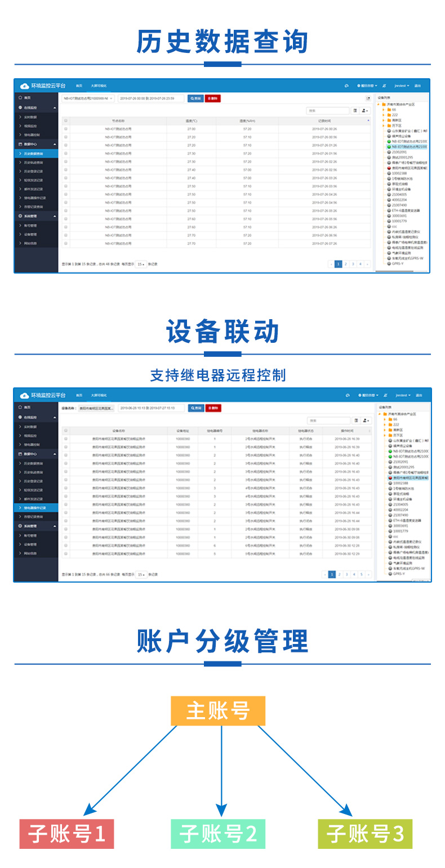The height and width of the screenshot is (868, 445).
Task: Click green status icon of highlighted NB-IOT device
Action: [x=389, y=146]
